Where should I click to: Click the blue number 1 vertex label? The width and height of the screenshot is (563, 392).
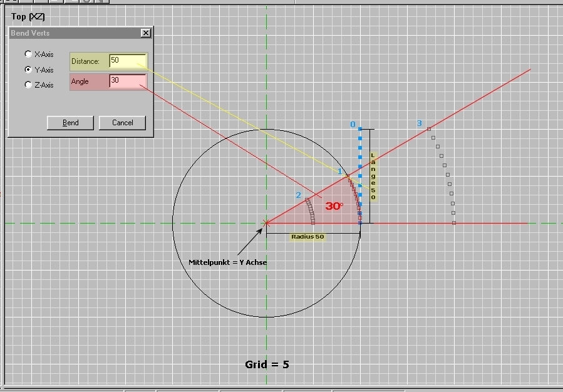pyautogui.click(x=340, y=172)
